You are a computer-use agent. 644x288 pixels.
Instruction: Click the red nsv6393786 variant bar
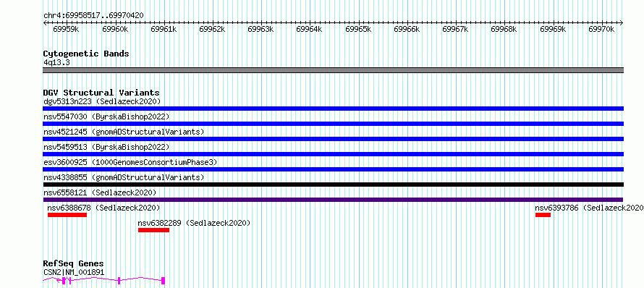click(543, 215)
